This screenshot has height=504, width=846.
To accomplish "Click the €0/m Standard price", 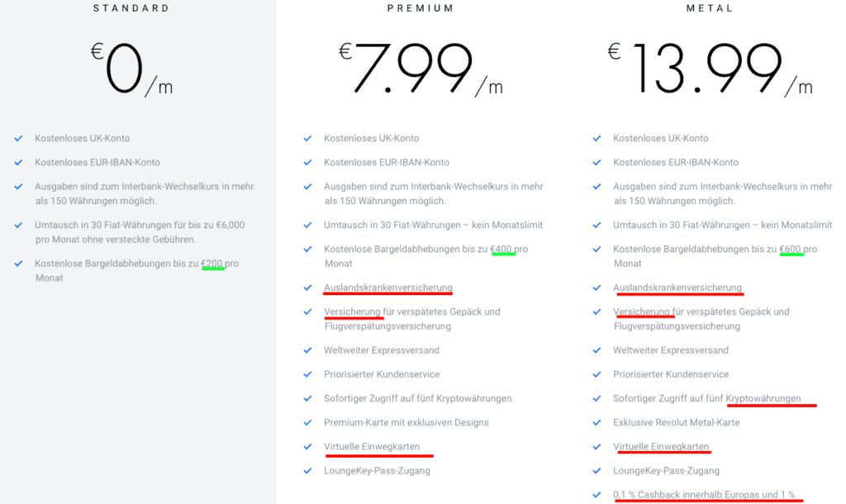I will pyautogui.click(x=132, y=69).
